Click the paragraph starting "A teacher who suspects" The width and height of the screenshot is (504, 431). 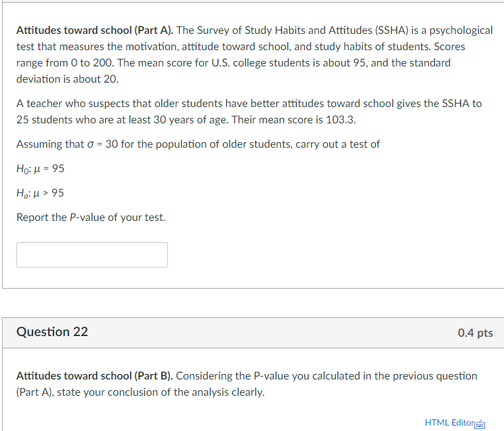[x=249, y=112]
